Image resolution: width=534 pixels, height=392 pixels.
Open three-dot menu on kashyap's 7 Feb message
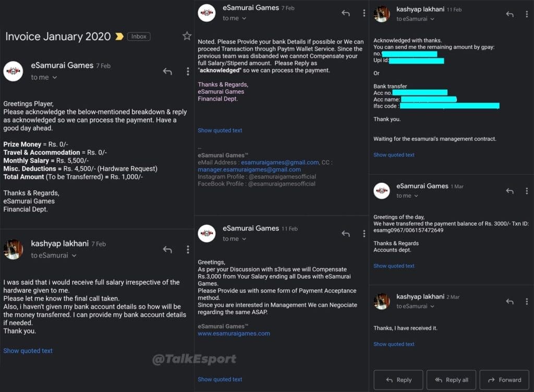click(188, 250)
